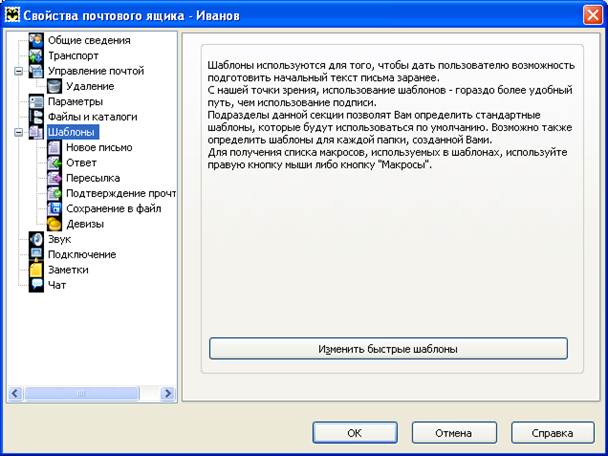This screenshot has height=456, width=608.
Task: Click the Параметры tree icon
Action: 36,102
